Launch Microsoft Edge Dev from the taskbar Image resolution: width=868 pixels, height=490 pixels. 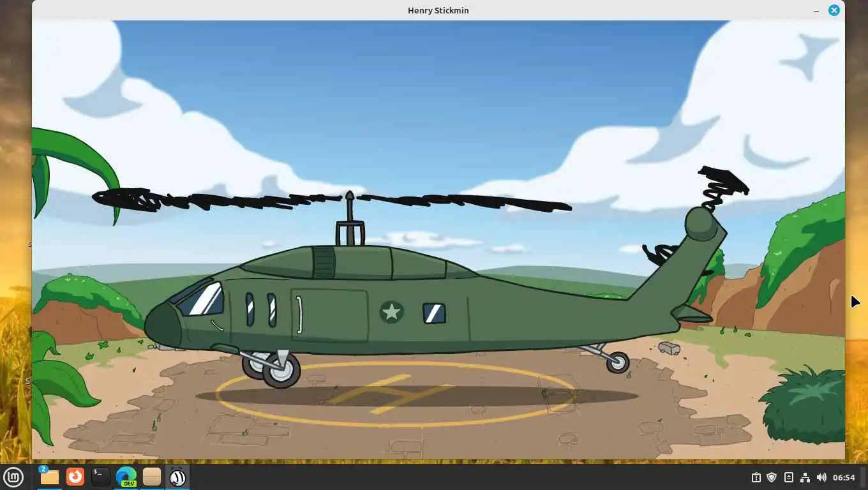(126, 477)
